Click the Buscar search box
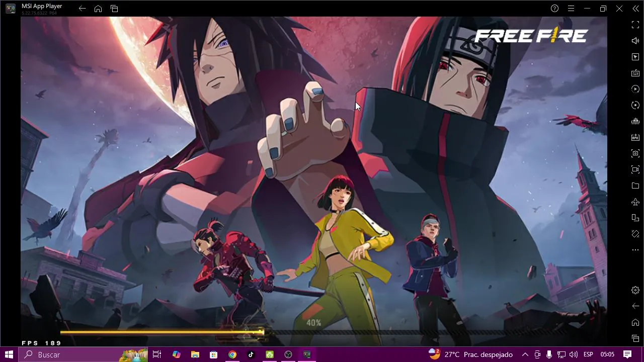 tap(84, 354)
